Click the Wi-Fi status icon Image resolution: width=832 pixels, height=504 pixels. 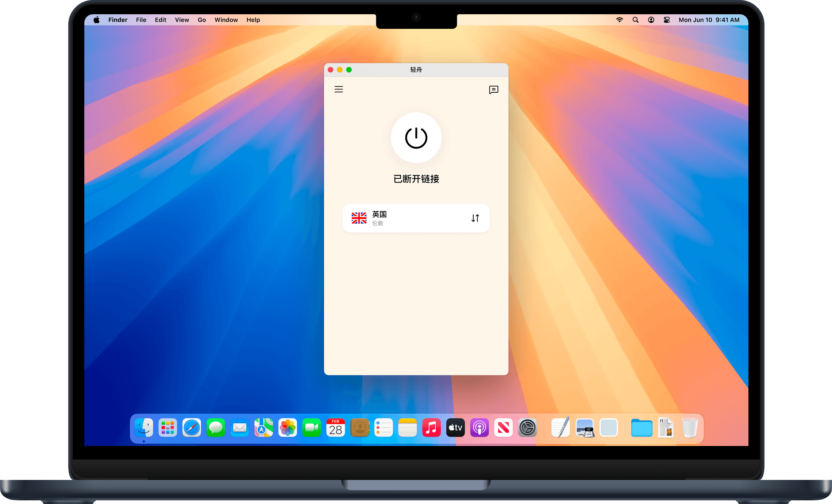click(619, 20)
